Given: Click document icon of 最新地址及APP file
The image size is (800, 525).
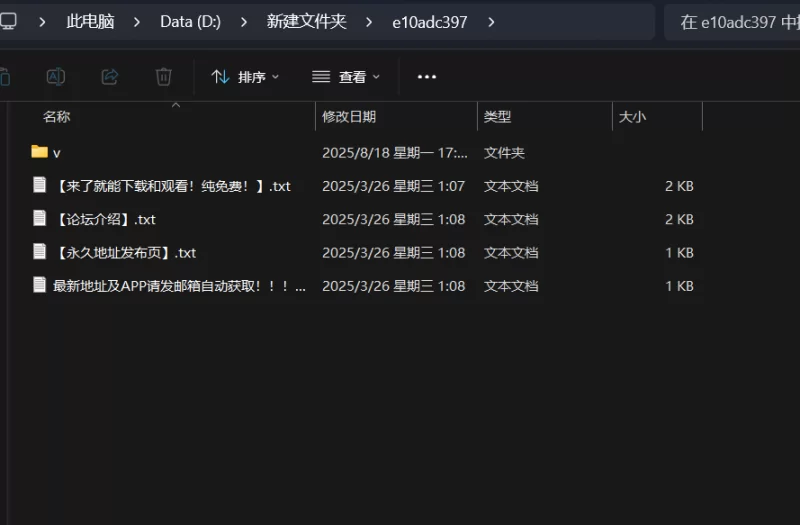Looking at the screenshot, I should [x=39, y=284].
